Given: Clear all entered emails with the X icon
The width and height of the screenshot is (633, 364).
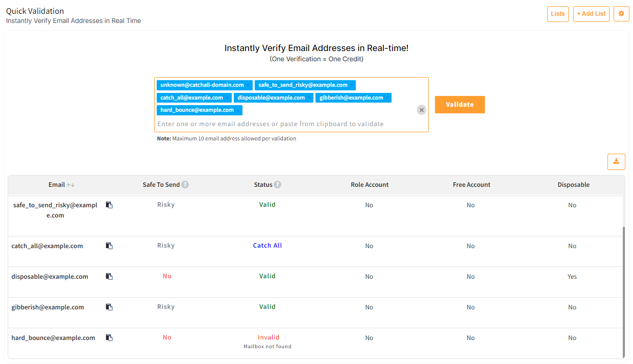Looking at the screenshot, I should point(421,110).
